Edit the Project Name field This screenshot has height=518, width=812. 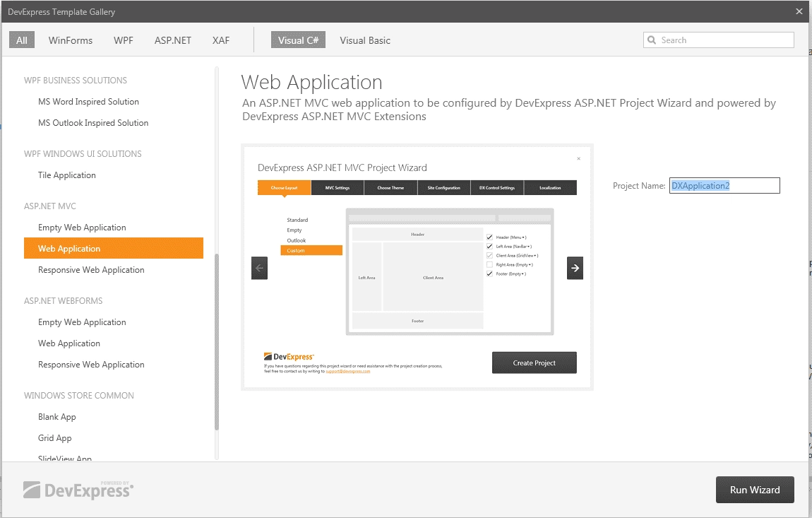pyautogui.click(x=724, y=186)
